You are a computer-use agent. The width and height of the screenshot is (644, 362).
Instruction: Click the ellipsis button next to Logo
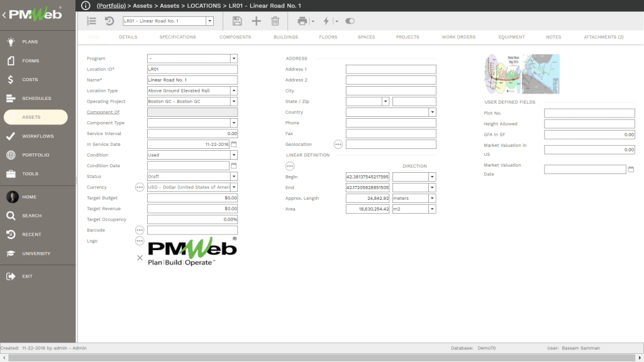coord(140,241)
